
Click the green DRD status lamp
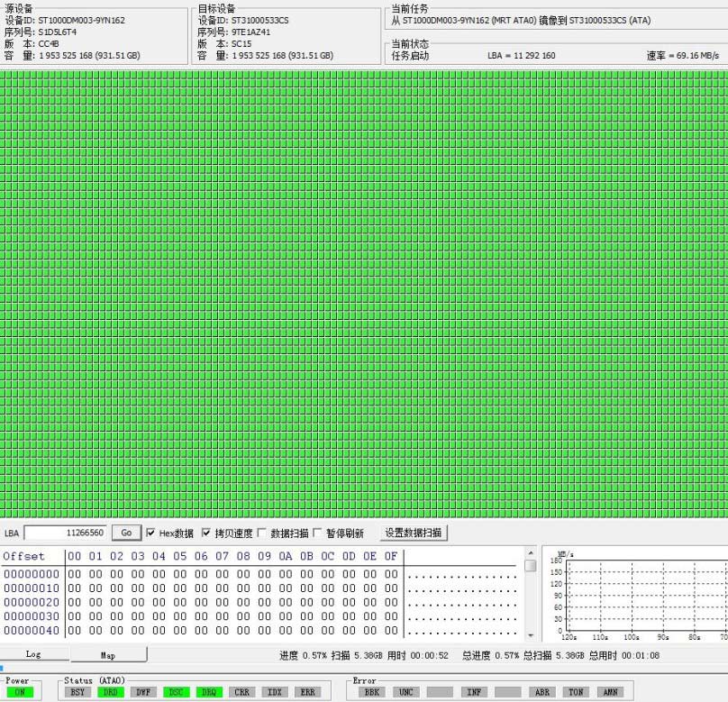pyautogui.click(x=111, y=692)
